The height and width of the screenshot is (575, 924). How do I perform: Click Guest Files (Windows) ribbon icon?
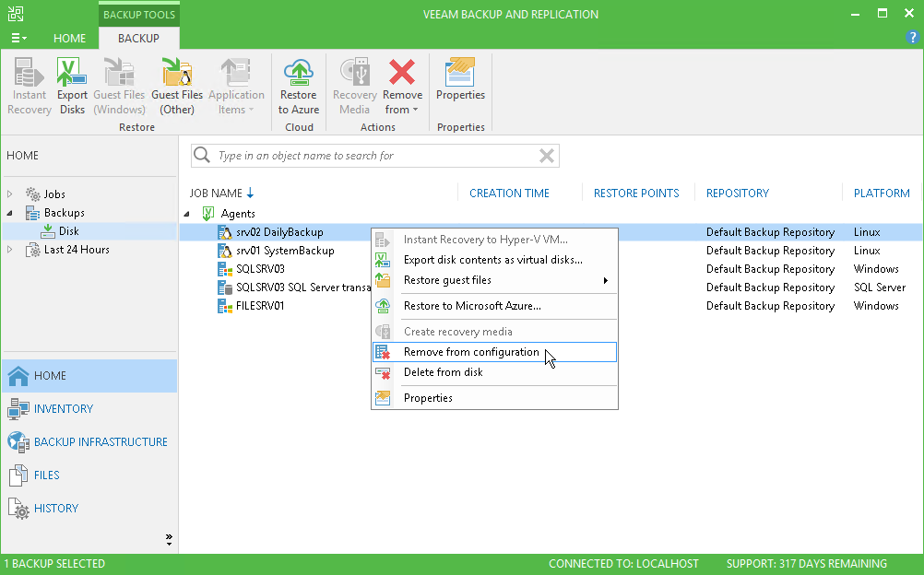pos(119,86)
